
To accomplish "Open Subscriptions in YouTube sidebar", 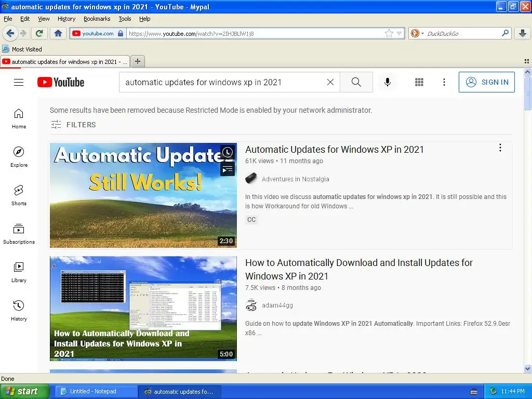I will point(19,234).
